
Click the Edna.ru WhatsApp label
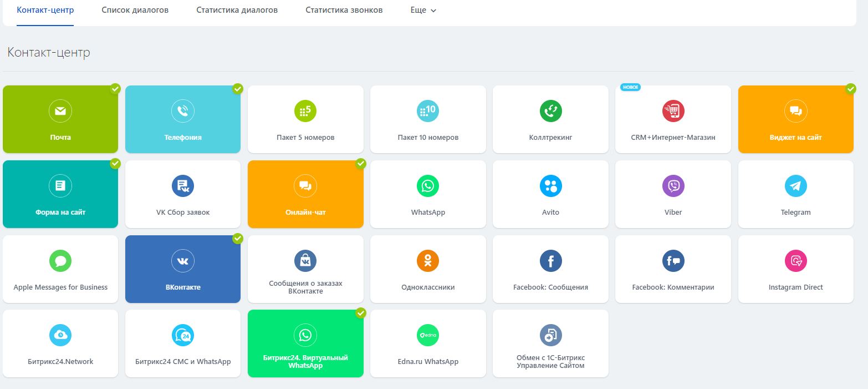[x=428, y=361]
